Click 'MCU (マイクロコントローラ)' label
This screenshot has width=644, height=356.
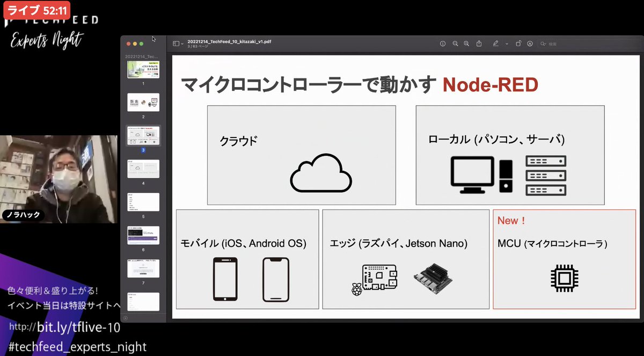552,243
